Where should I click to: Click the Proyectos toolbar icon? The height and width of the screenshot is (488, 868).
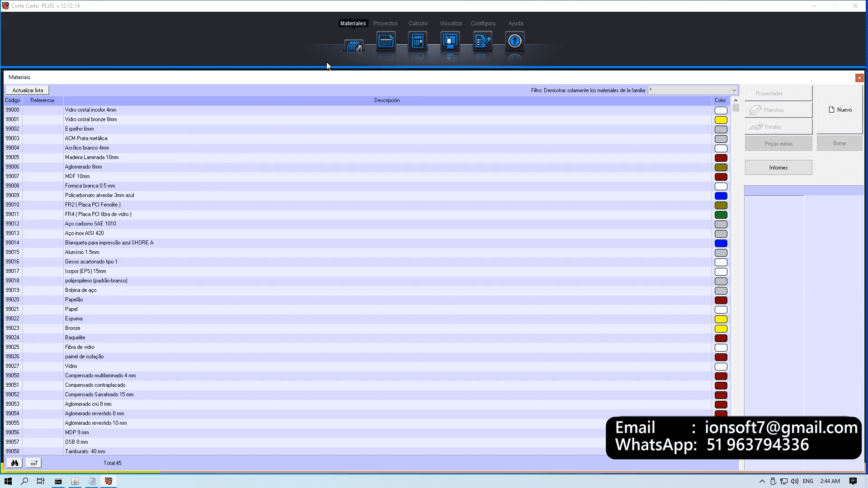pos(386,42)
